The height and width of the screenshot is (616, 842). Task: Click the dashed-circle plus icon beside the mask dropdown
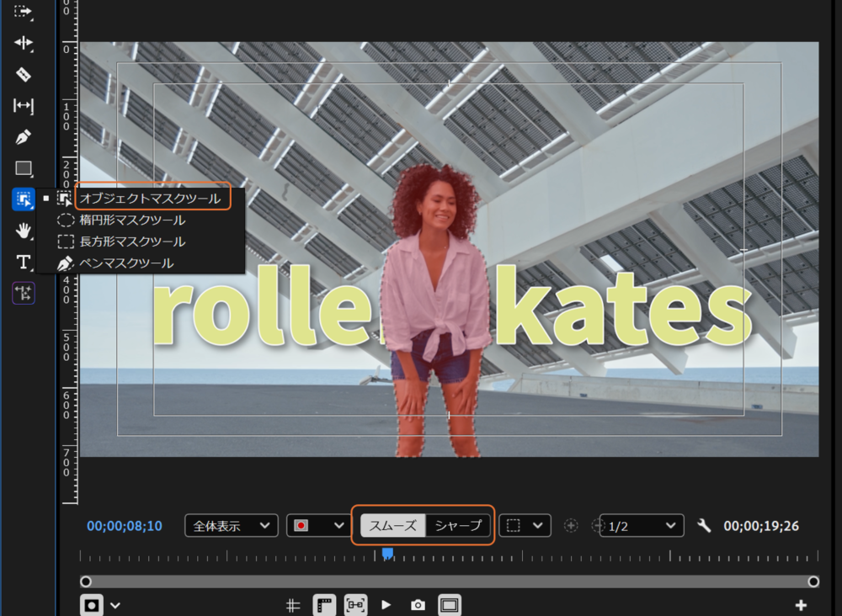pyautogui.click(x=571, y=526)
